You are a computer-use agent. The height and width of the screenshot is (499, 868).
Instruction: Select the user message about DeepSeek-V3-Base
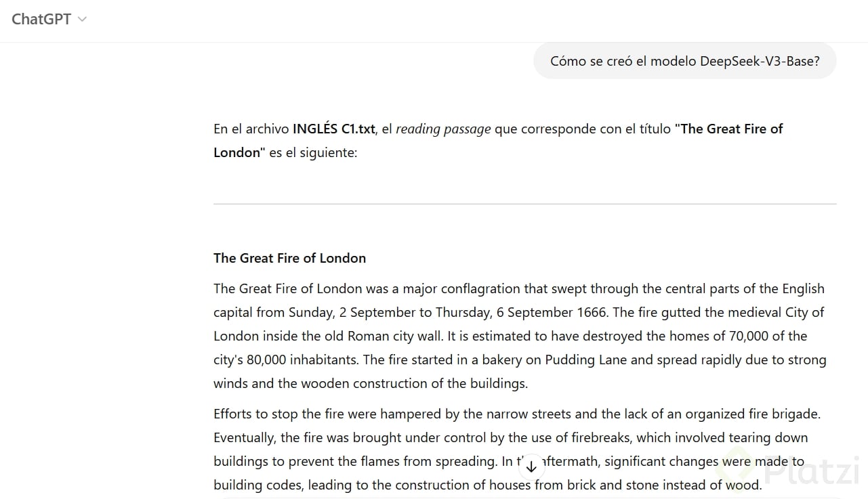point(684,61)
